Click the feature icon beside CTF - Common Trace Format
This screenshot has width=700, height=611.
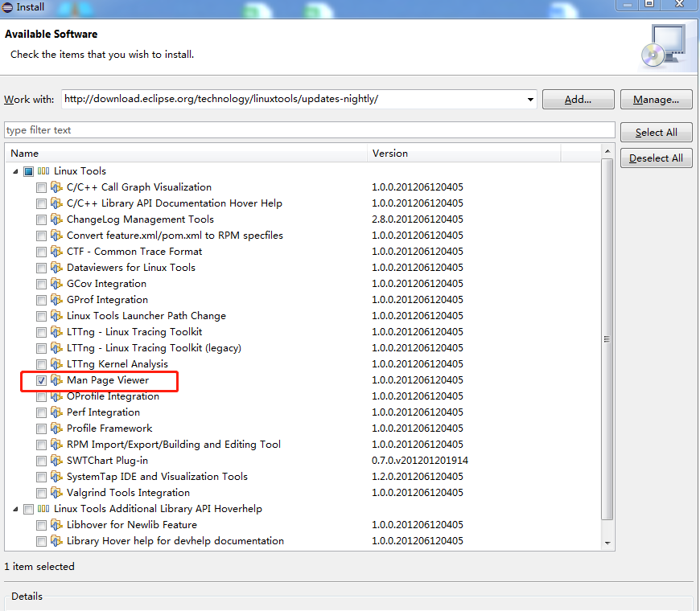(x=56, y=251)
